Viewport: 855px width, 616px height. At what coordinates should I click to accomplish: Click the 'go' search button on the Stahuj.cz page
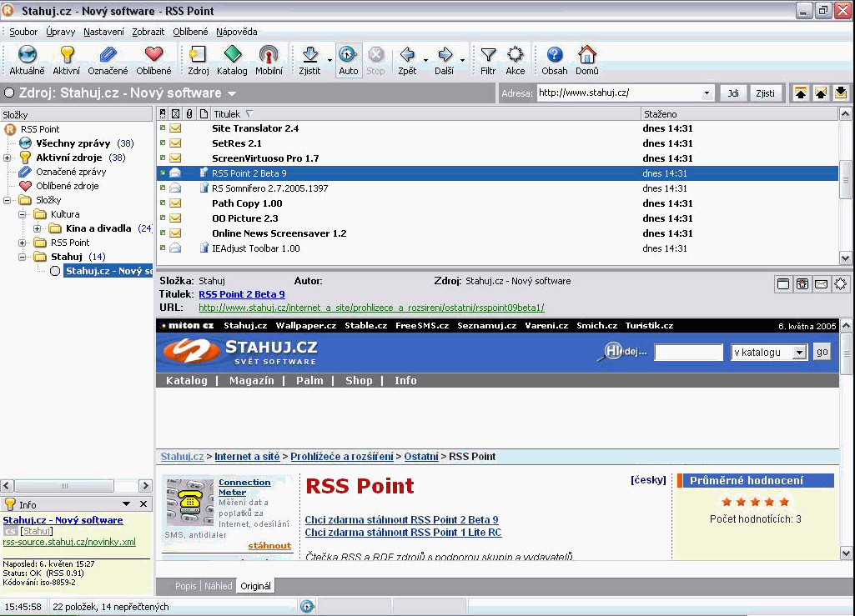(x=822, y=352)
